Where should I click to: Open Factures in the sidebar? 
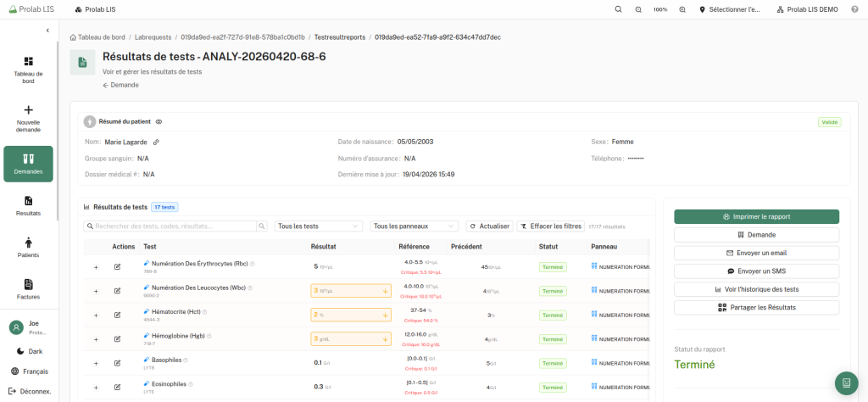(x=29, y=289)
